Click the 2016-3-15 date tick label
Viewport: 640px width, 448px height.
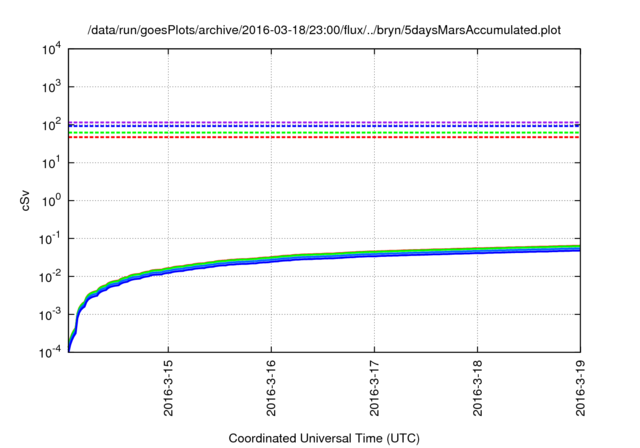(x=168, y=388)
